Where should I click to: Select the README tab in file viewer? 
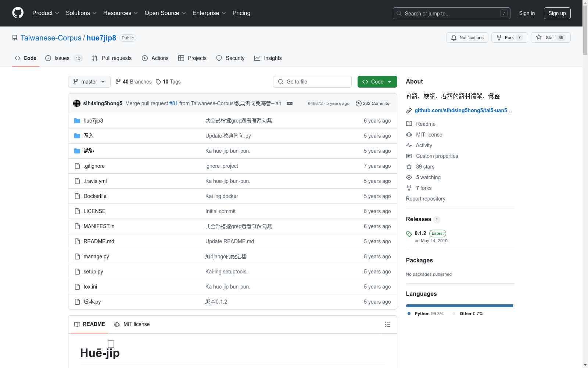90,324
